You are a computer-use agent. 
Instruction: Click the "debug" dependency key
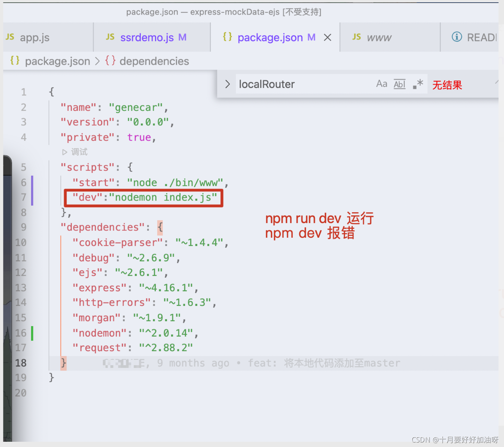pos(94,258)
